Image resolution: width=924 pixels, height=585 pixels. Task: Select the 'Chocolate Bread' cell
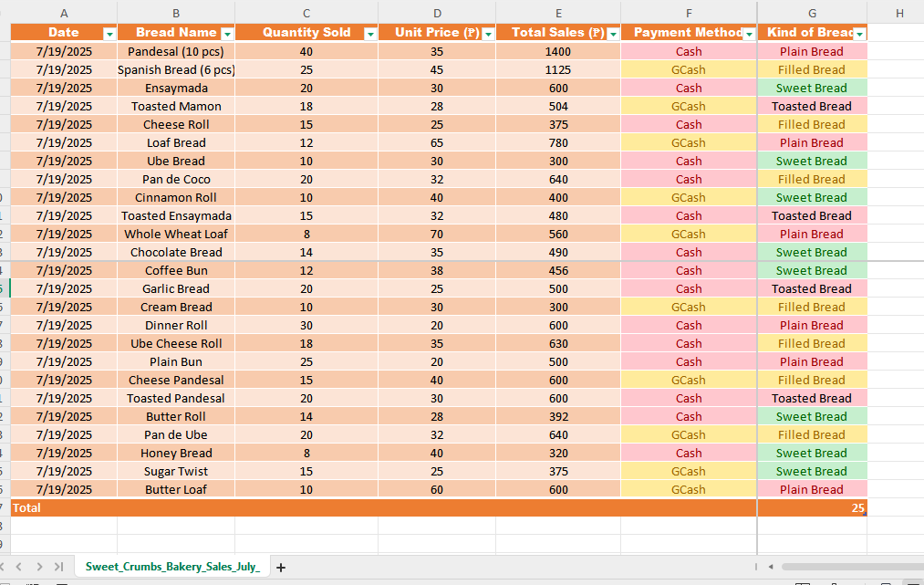click(176, 253)
